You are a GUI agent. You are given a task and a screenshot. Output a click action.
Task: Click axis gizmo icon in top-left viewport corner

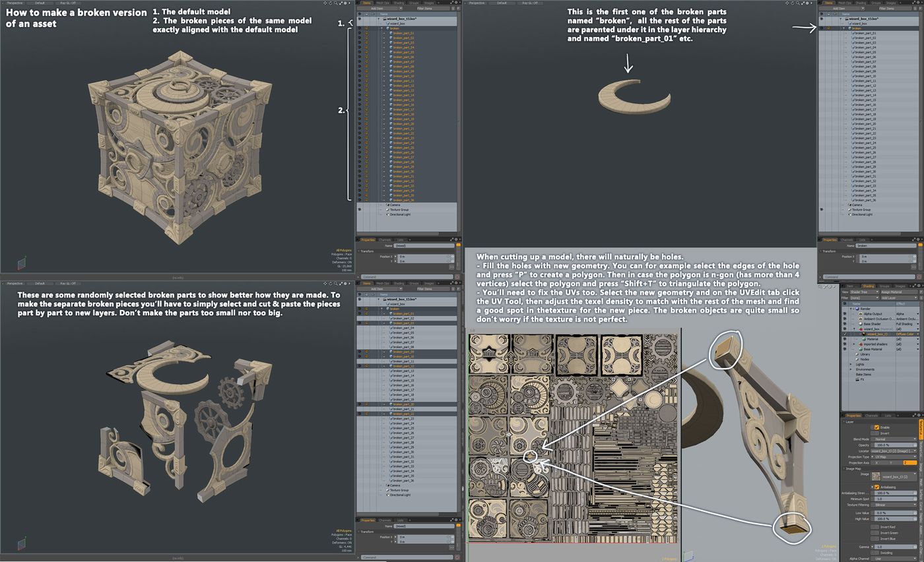[x=22, y=263]
